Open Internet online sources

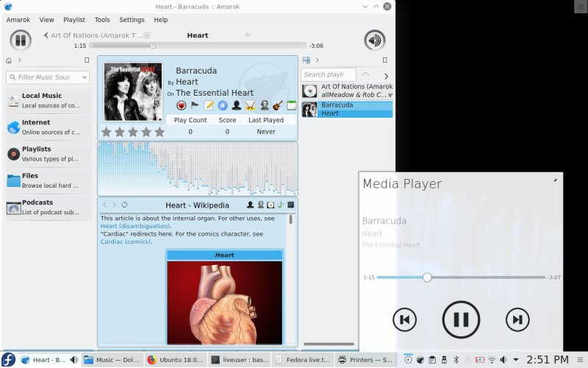(49, 127)
